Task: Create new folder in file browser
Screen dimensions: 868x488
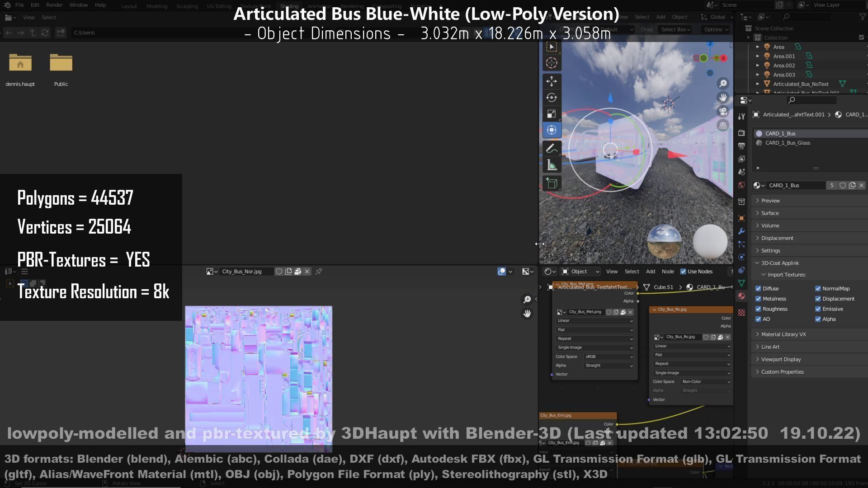Action: point(61,33)
